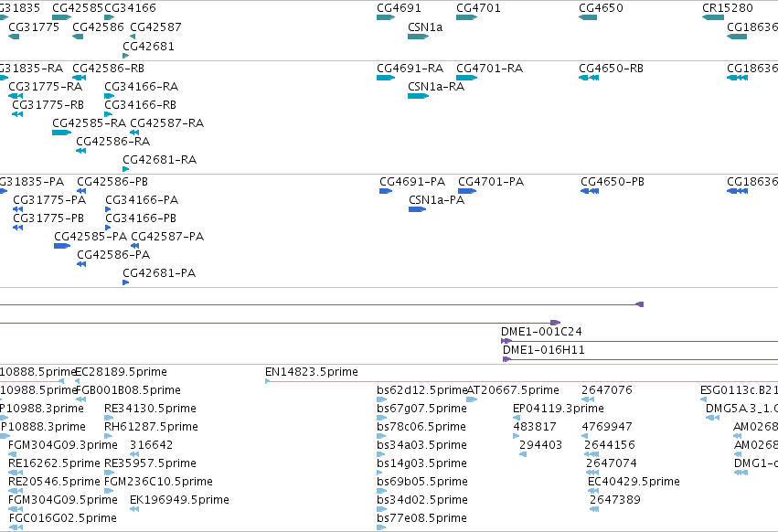Click transcript CG4701-RA feature
Screen dimensions: 778x532
[x=466, y=78]
